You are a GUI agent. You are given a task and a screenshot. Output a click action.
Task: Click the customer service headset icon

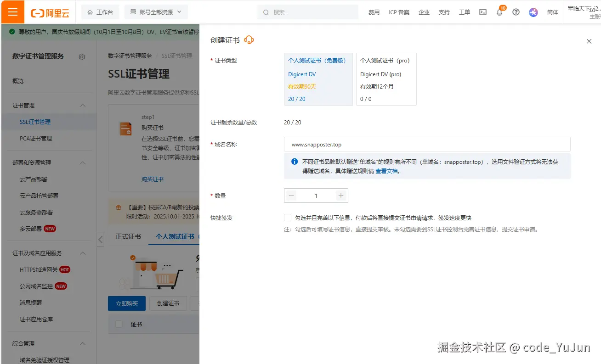click(249, 40)
